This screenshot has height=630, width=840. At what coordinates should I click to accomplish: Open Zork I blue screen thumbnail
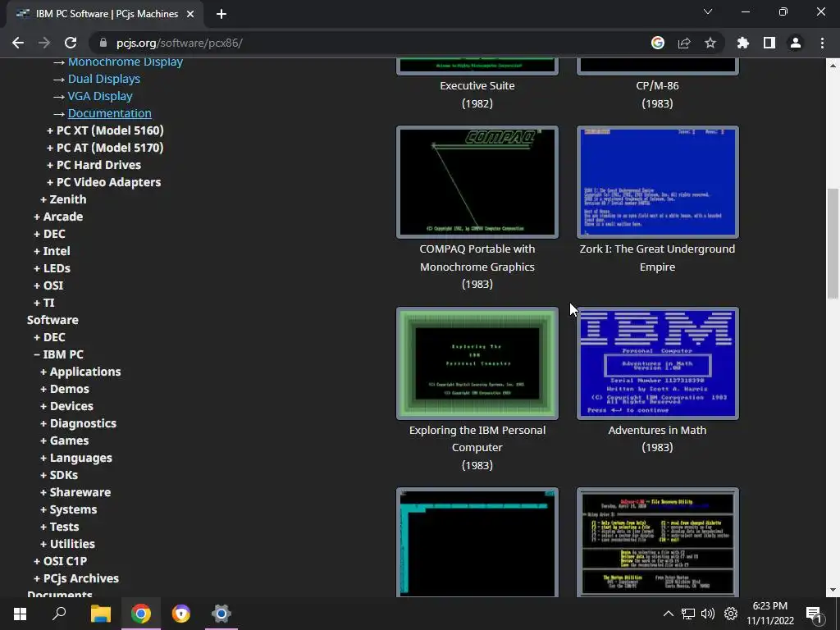[657, 182]
